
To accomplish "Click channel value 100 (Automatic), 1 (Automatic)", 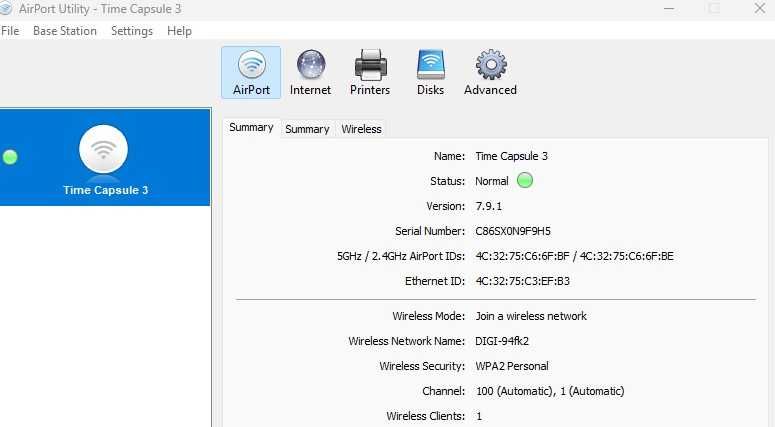I will [x=550, y=391].
